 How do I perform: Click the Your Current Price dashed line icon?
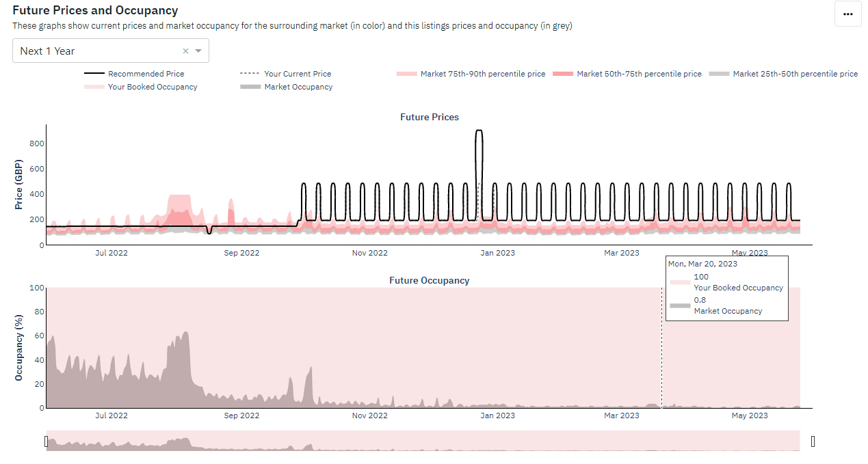tap(250, 73)
